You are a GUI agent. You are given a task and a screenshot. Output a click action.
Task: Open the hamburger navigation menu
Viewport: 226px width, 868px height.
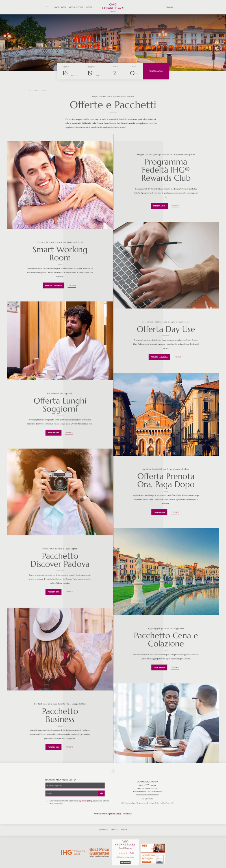tap(47, 7)
